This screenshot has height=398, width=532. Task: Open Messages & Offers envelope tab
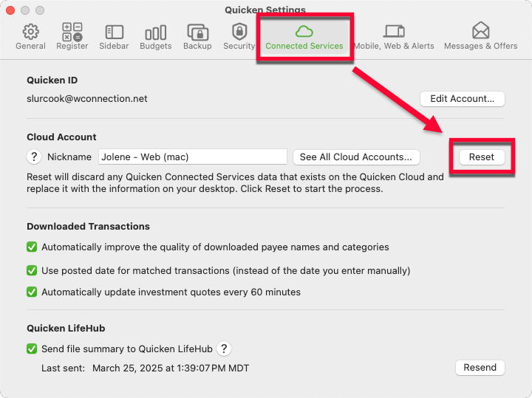point(481,37)
